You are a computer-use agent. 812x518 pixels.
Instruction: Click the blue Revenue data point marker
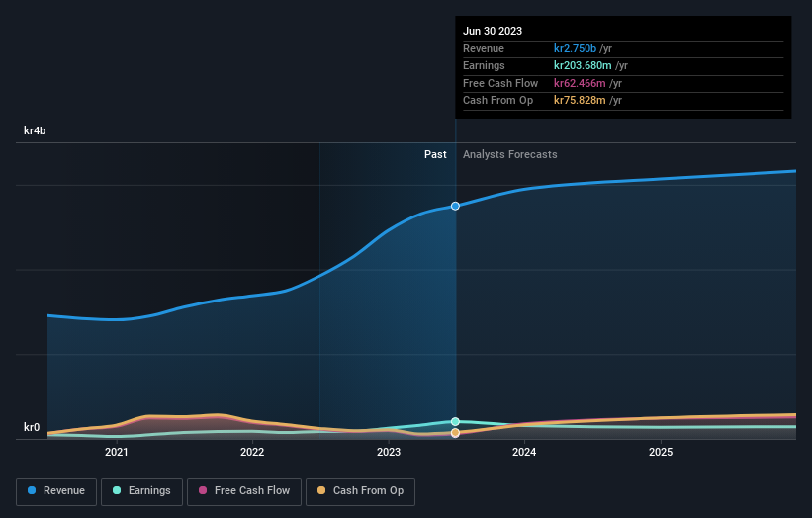pos(455,206)
